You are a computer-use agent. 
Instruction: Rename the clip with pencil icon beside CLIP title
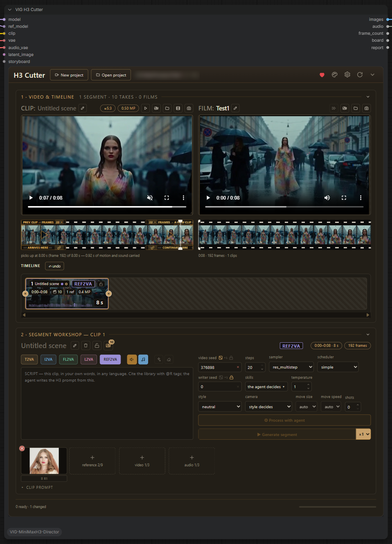point(83,108)
